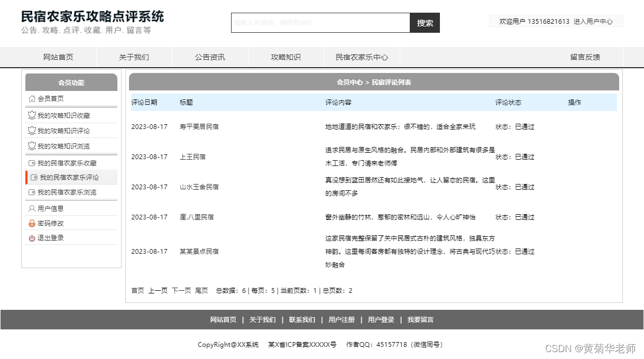Viewport: 644px width, 359px height.
Task: Open 我要留言 from the footer
Action: click(x=421, y=320)
